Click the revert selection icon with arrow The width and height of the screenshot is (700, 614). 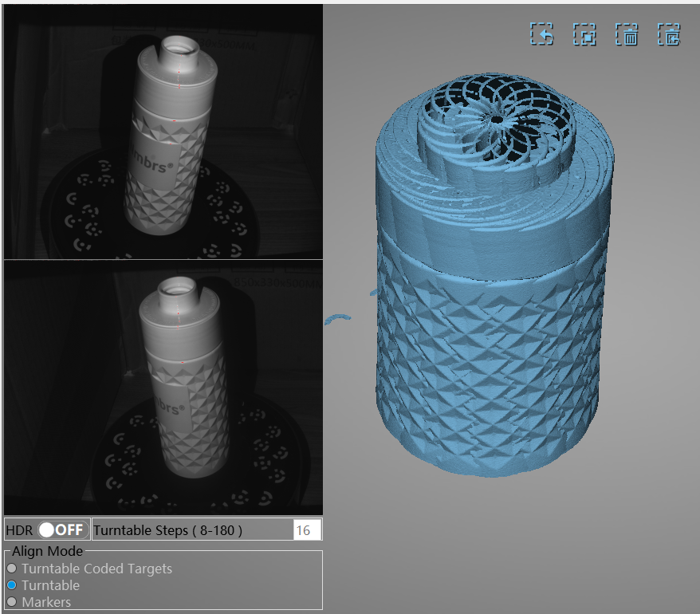pyautogui.click(x=542, y=34)
